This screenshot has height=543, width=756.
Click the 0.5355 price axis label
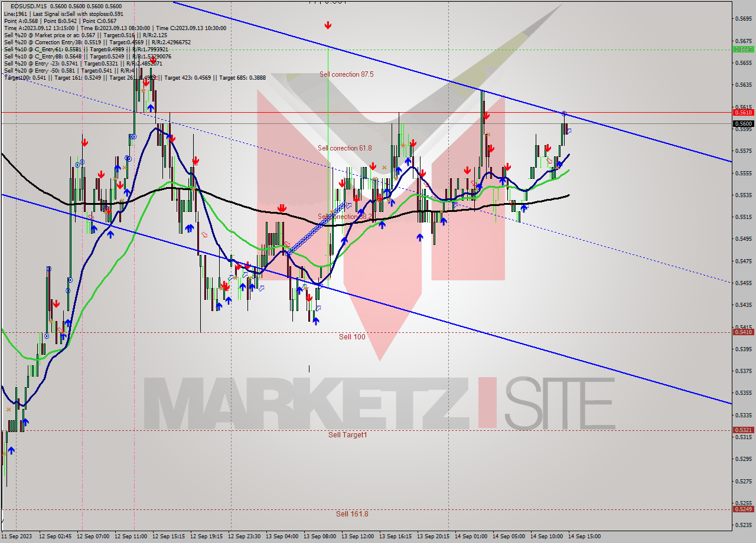743,393
